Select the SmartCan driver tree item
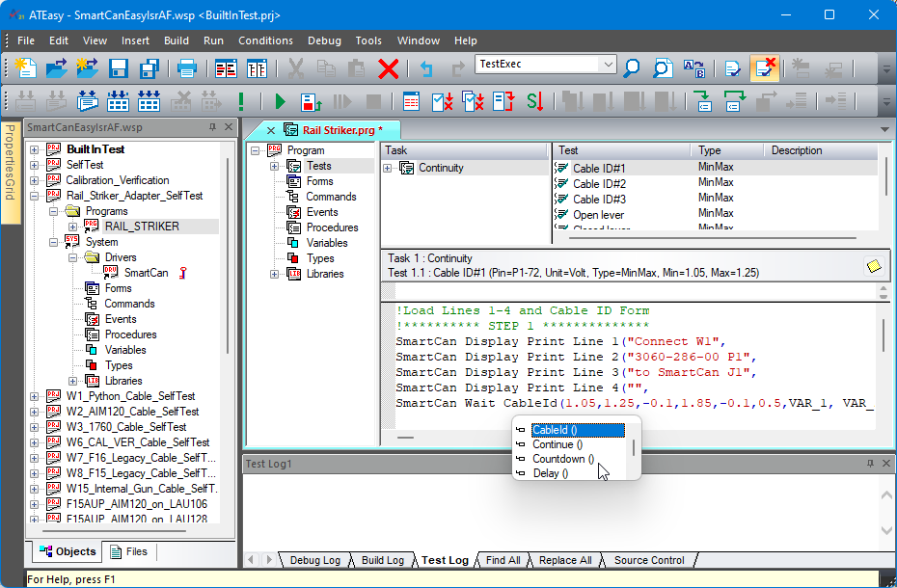Screen dimensions: 897x588 click(x=146, y=273)
